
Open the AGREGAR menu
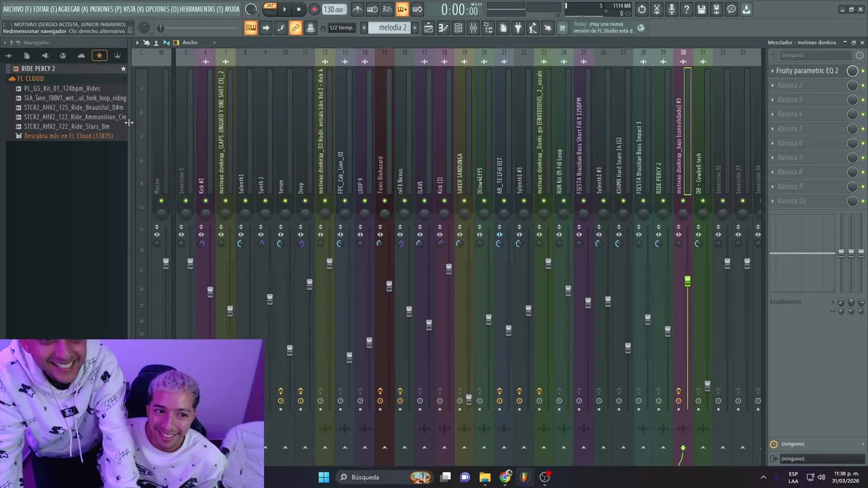click(74, 9)
